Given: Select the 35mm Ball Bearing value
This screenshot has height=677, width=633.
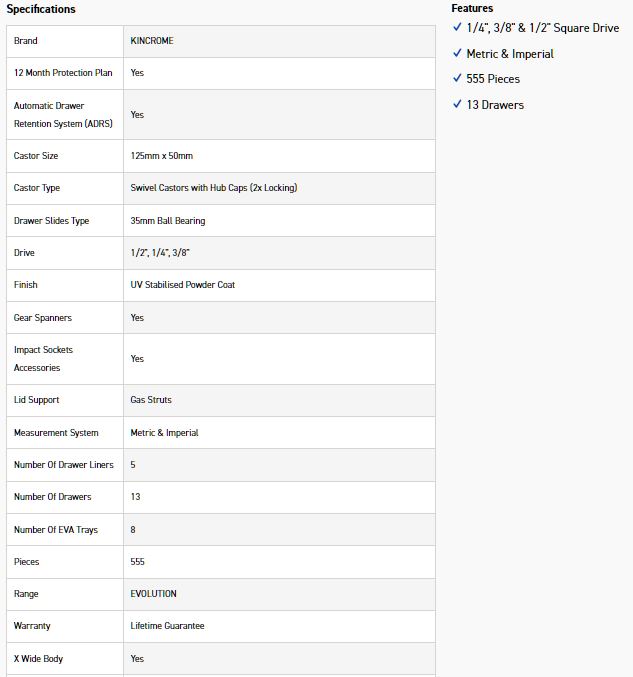Looking at the screenshot, I should point(168,221).
